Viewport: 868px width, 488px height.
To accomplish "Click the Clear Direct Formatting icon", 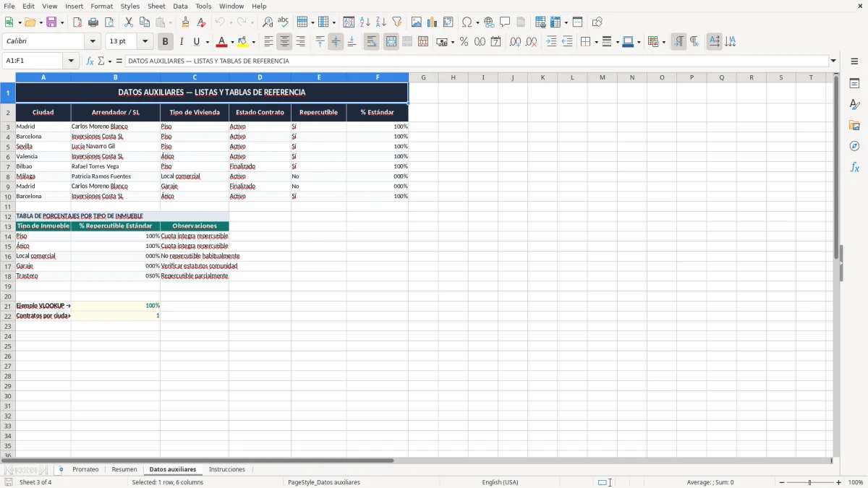I will [x=202, y=22].
